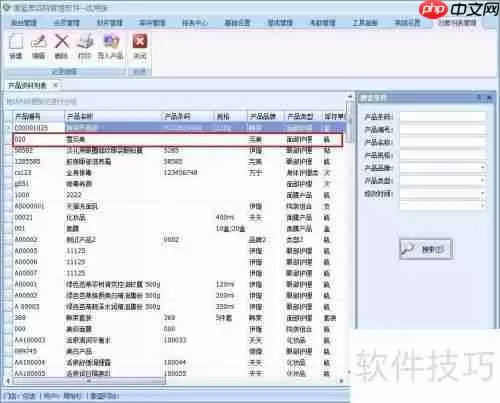Select the row with product code 388
The height and width of the screenshot is (403, 500).
tap(178, 318)
